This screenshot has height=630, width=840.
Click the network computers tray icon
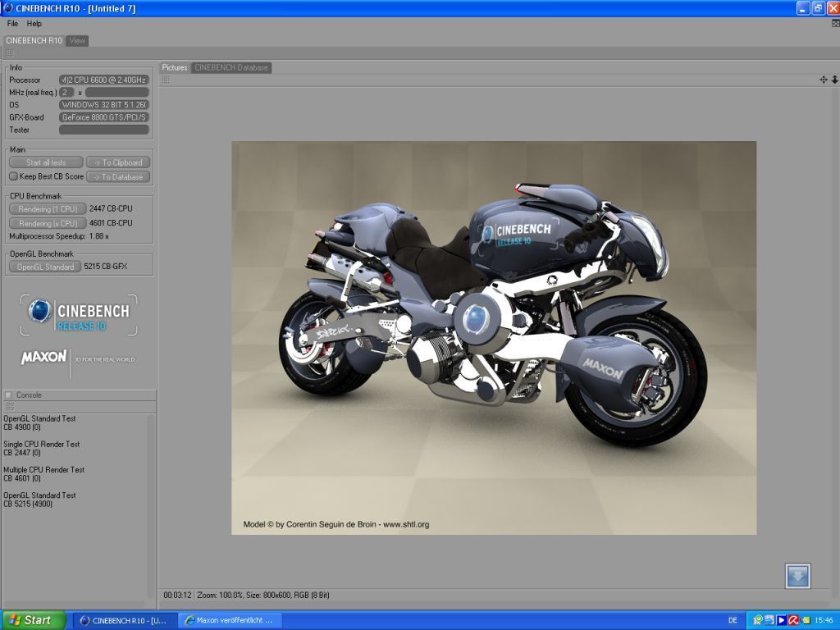[769, 620]
